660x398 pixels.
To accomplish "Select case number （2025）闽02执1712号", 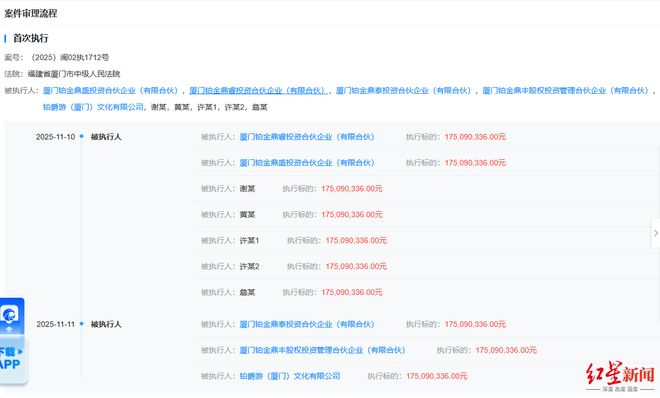I will point(70,57).
